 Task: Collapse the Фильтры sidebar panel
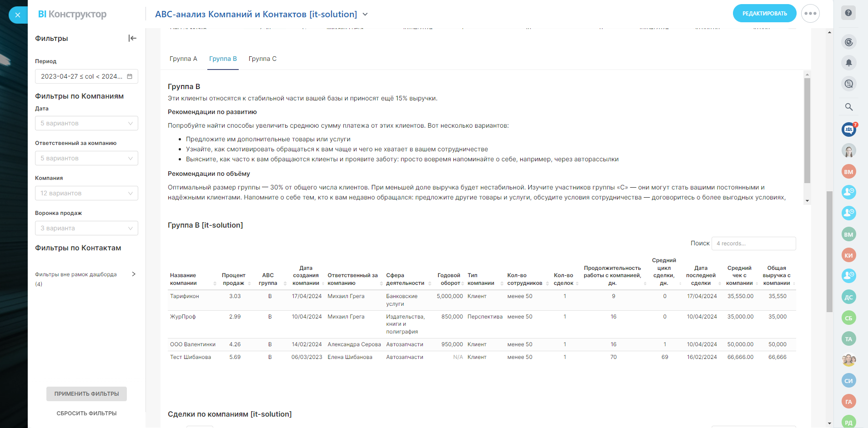pyautogui.click(x=132, y=38)
